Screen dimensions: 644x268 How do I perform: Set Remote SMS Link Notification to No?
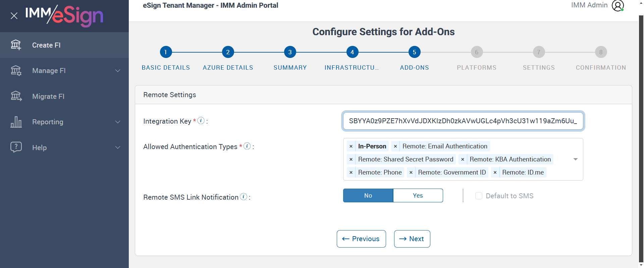368,196
